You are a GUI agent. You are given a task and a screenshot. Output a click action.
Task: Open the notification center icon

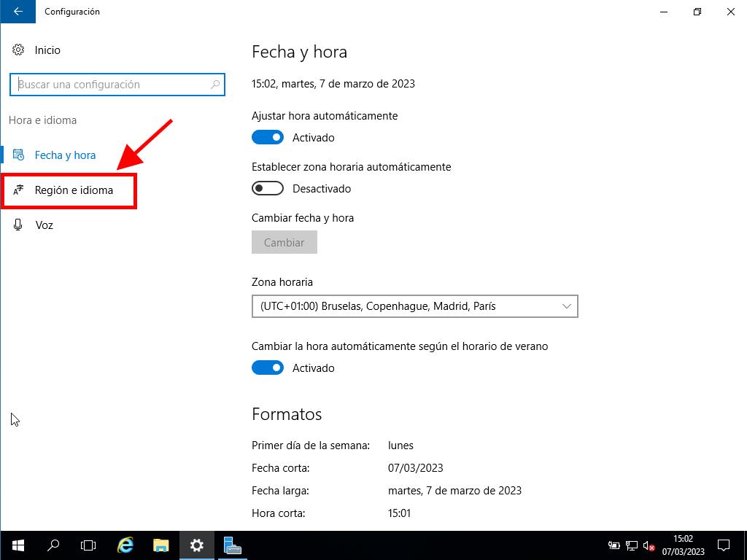coord(724,545)
